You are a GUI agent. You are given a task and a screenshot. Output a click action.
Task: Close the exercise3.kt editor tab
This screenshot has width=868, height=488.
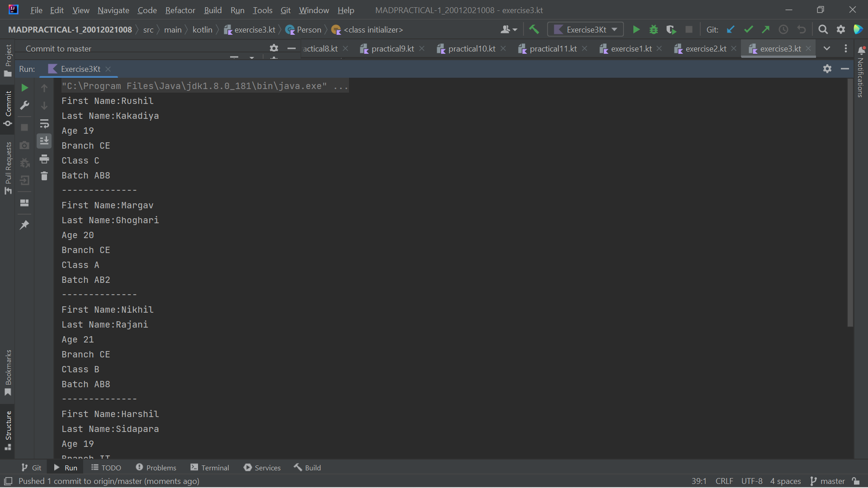(808, 49)
